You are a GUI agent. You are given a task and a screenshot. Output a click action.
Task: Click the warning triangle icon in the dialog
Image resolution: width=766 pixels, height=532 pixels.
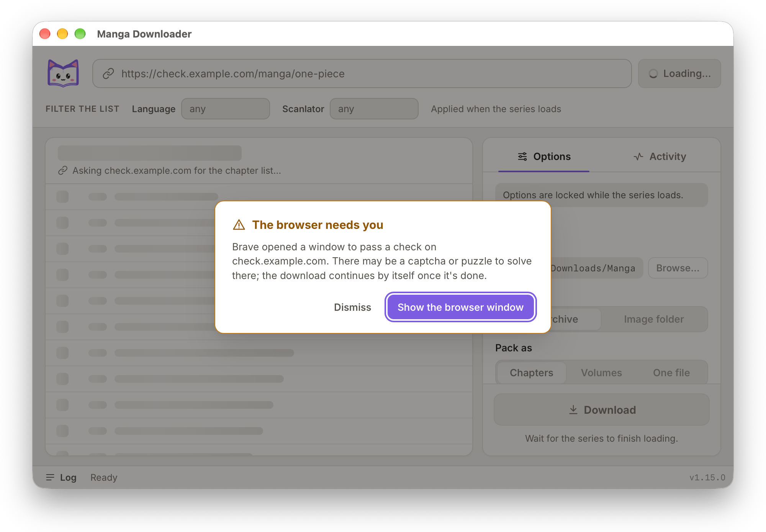tap(239, 225)
